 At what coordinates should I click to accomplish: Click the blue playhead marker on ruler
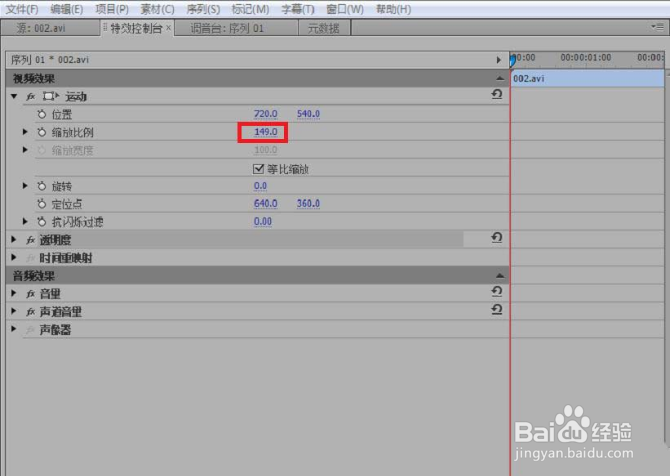pos(512,59)
